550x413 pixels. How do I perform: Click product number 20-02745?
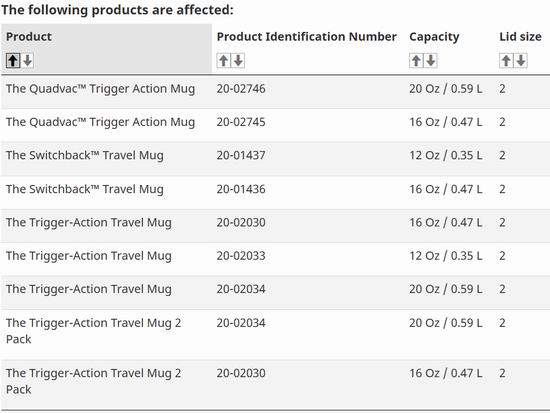tap(241, 122)
